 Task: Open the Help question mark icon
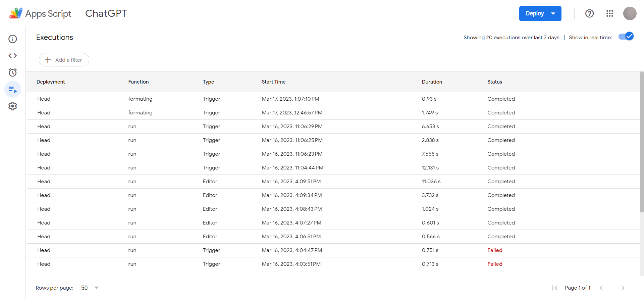pyautogui.click(x=589, y=13)
